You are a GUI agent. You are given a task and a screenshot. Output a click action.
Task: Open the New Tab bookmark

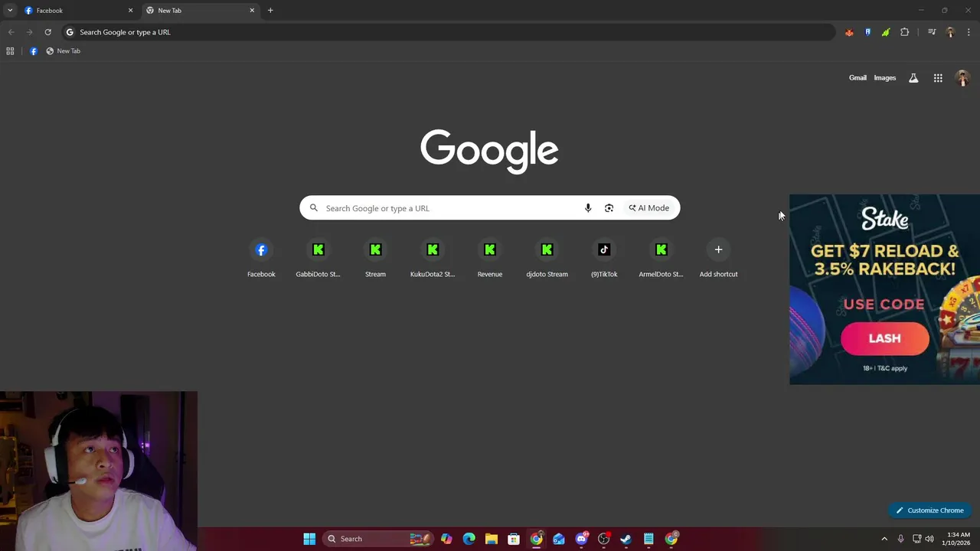tap(63, 51)
